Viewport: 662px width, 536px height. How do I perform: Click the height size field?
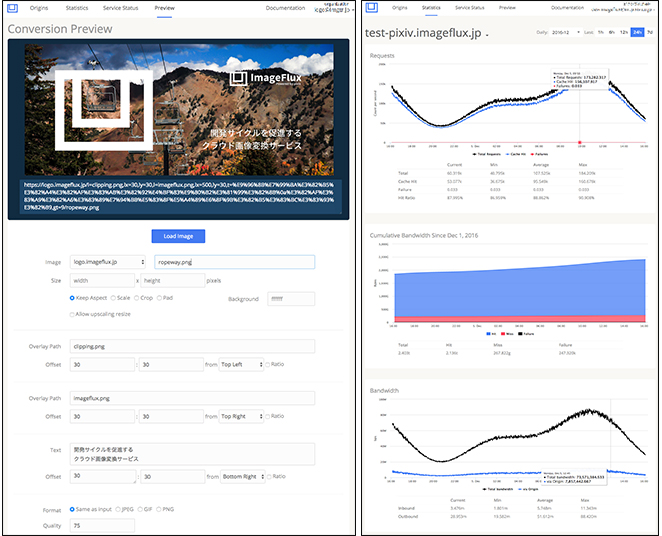(x=173, y=281)
